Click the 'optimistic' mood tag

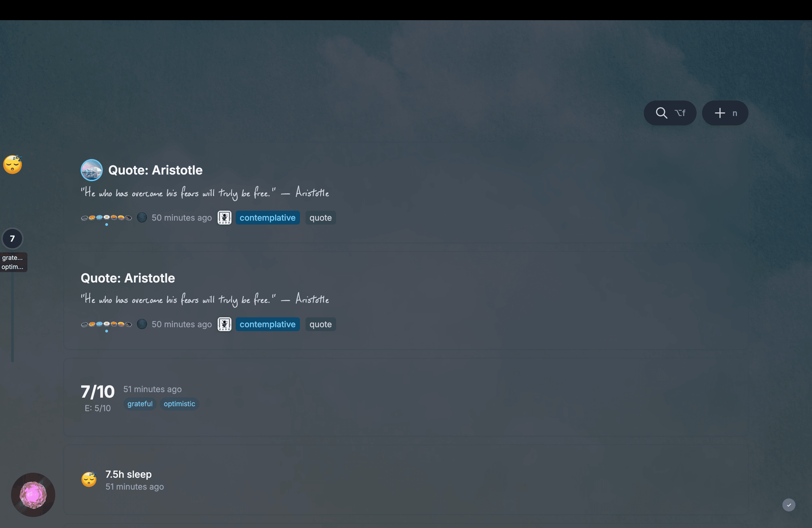point(179,403)
